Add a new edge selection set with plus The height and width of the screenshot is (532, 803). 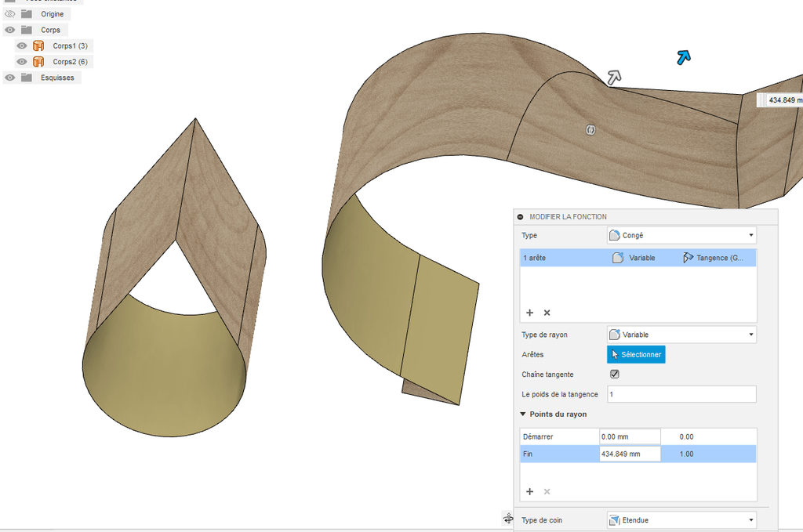[529, 313]
